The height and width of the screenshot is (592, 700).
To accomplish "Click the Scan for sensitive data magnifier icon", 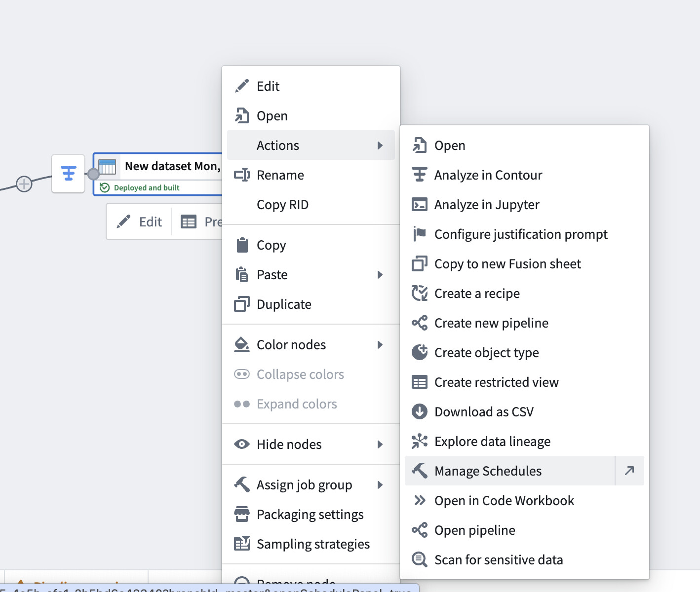I will click(x=420, y=559).
